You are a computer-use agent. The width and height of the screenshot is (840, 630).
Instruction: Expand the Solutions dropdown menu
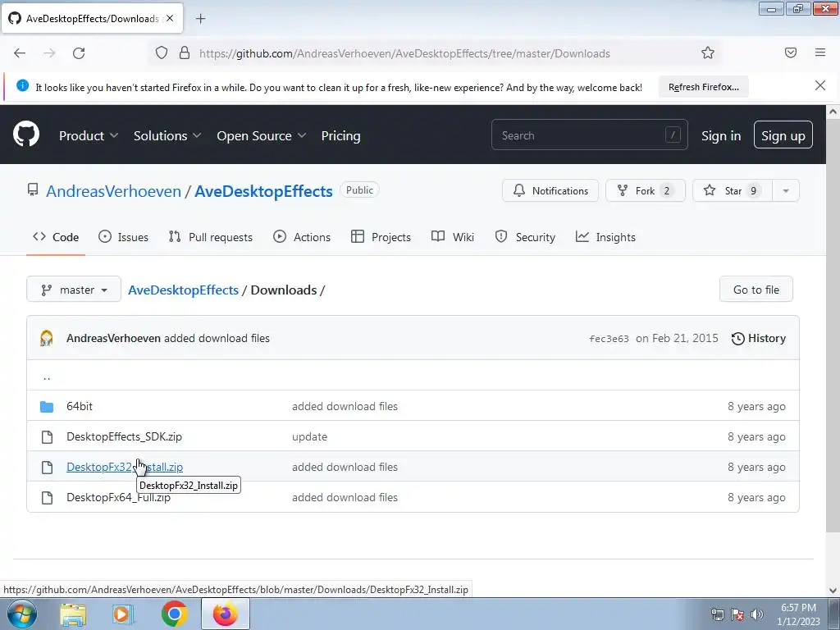[167, 135]
